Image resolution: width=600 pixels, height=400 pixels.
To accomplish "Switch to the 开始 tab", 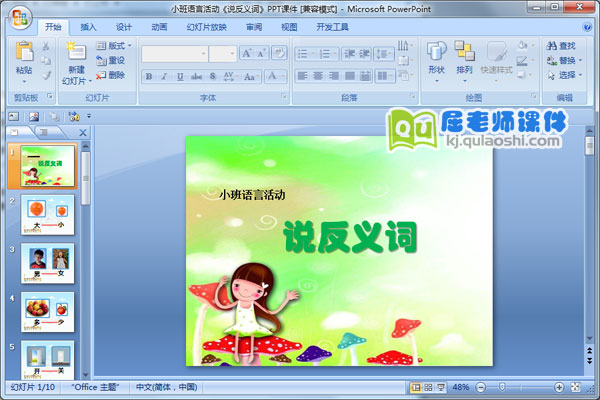I will [x=53, y=27].
